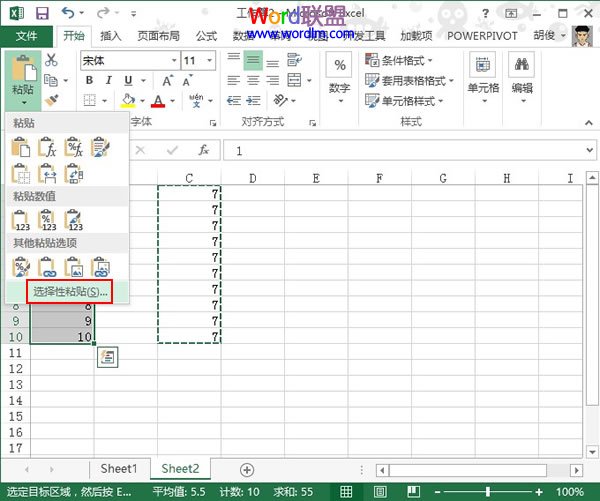Choose Values and Number Formatting paste option

click(47, 220)
